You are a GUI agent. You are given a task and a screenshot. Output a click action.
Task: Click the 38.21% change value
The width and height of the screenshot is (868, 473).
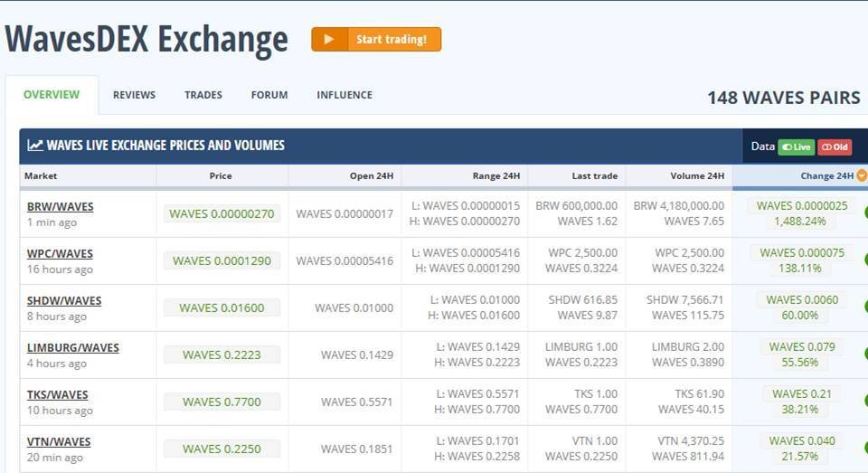[800, 410]
